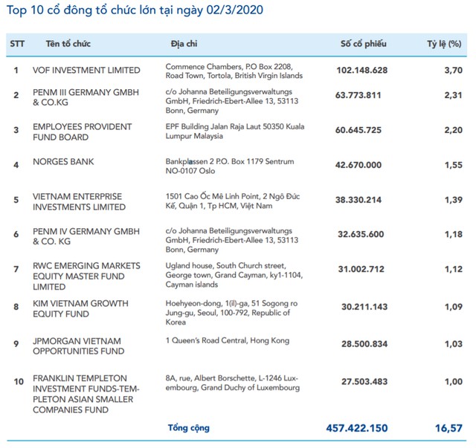476x448 pixels.
Task: Select percentage 1,55
Action: pyautogui.click(x=454, y=165)
